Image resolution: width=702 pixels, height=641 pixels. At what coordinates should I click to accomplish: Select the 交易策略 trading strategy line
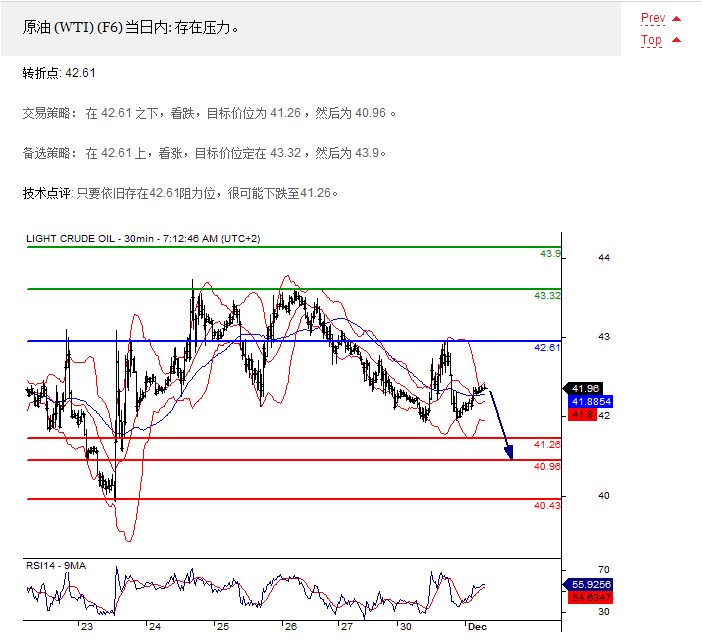click(209, 113)
